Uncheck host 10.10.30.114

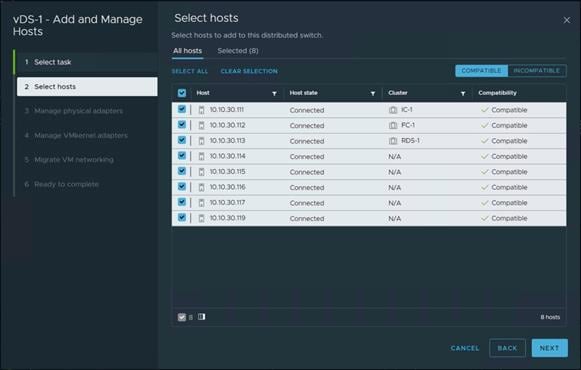coord(182,156)
